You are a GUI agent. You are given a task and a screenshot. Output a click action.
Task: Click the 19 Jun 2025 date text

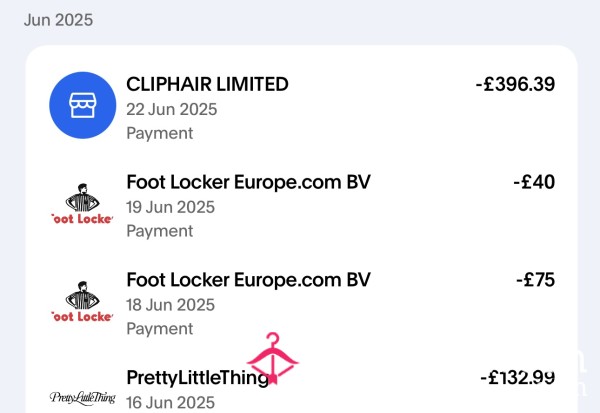170,207
